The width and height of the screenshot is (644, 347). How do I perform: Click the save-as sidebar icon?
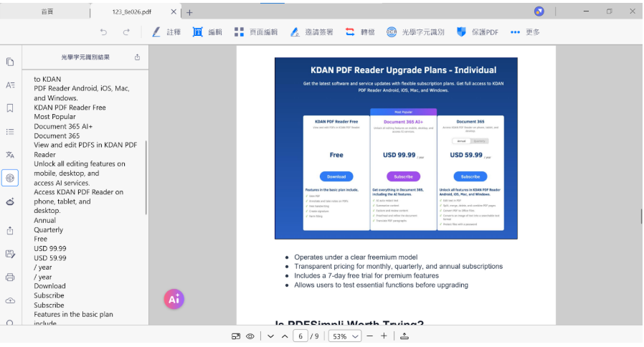(x=10, y=254)
